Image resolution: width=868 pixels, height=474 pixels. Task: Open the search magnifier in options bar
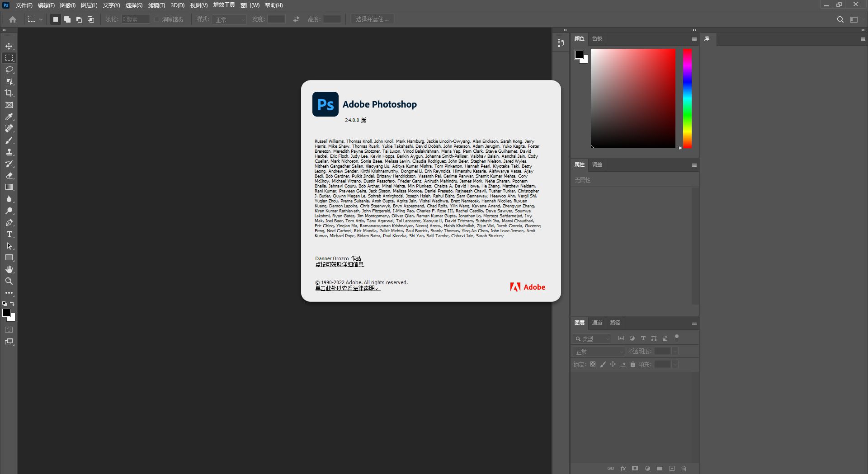(840, 19)
